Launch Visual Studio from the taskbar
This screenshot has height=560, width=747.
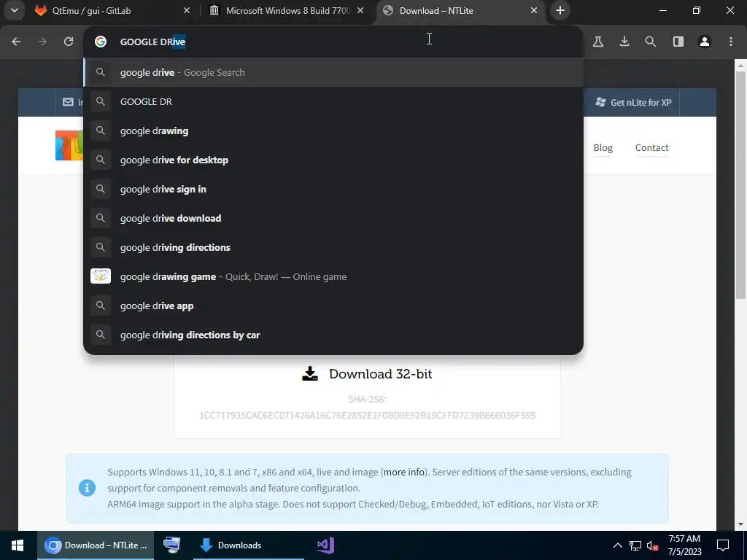pyautogui.click(x=325, y=545)
